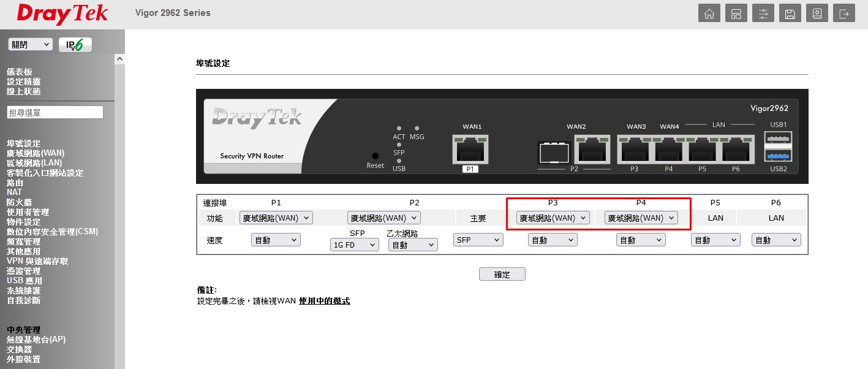Toggle the IPv6 button
This screenshot has width=868, height=369.
[x=75, y=45]
